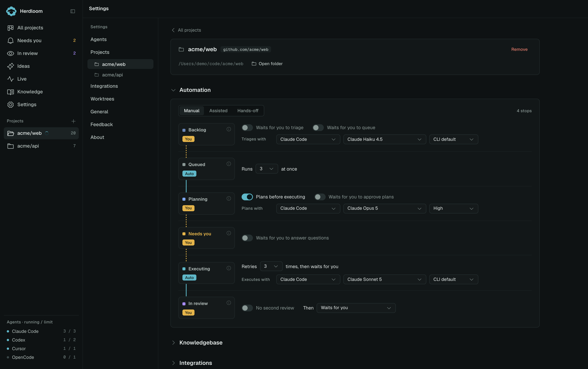Screen dimensions: 588x369
Task: Open the Worktrees settings section
Action: [x=102, y=99]
